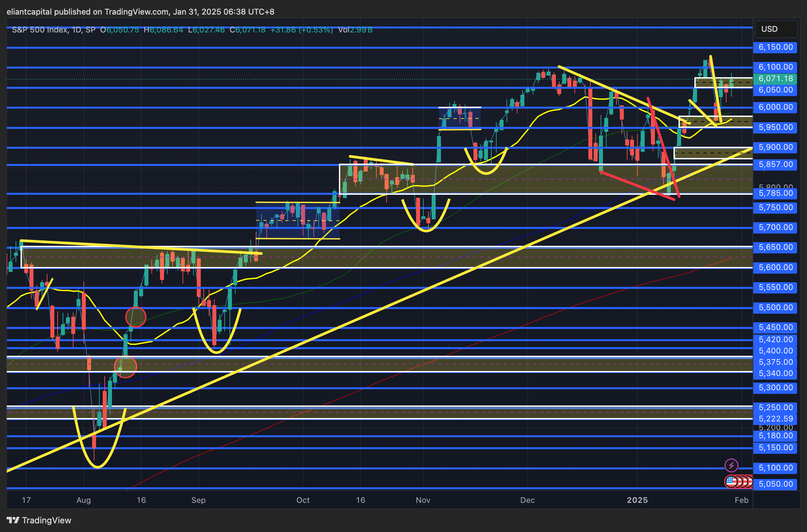Click the TradingView logo at bottom left
Image resolution: width=807 pixels, height=532 pixels.
(39, 520)
